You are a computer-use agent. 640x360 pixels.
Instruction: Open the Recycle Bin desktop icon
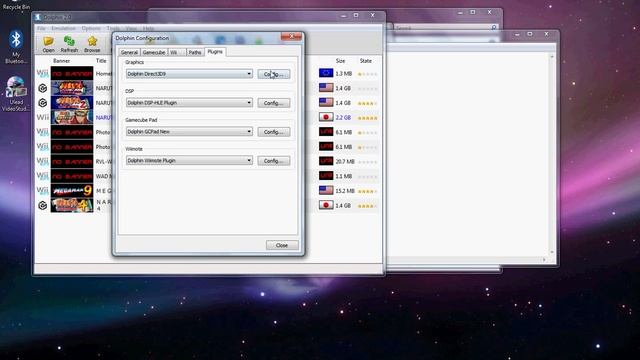(x=16, y=5)
